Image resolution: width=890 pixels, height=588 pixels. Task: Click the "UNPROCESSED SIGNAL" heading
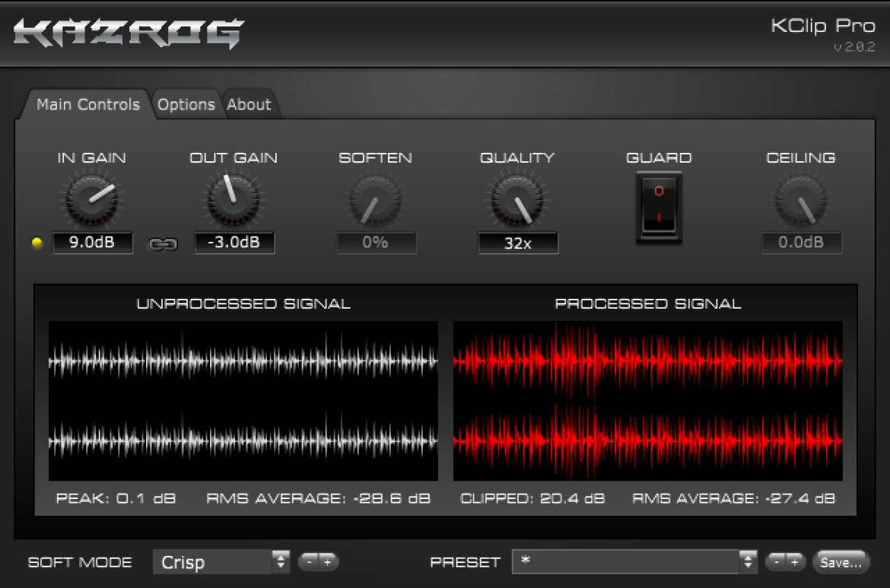[x=243, y=304]
